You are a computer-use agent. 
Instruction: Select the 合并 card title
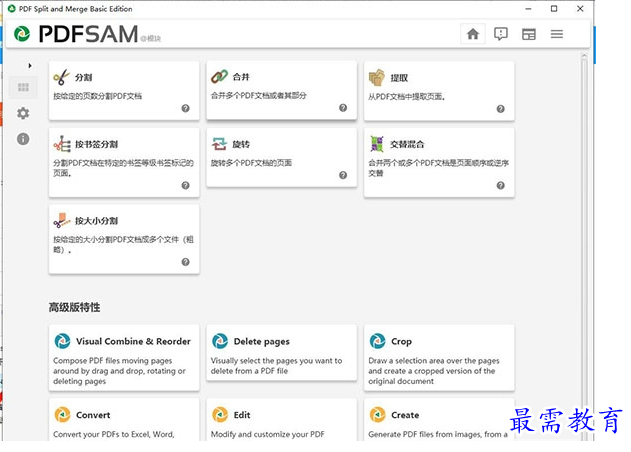click(x=241, y=77)
